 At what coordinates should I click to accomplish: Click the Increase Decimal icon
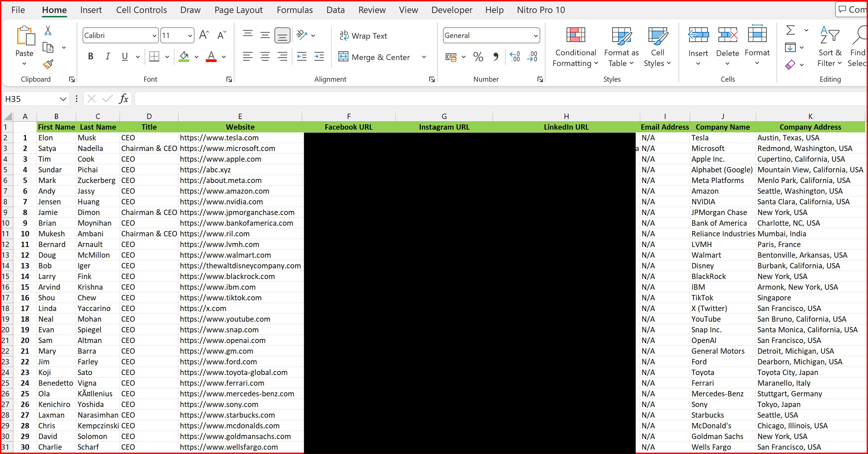click(515, 57)
